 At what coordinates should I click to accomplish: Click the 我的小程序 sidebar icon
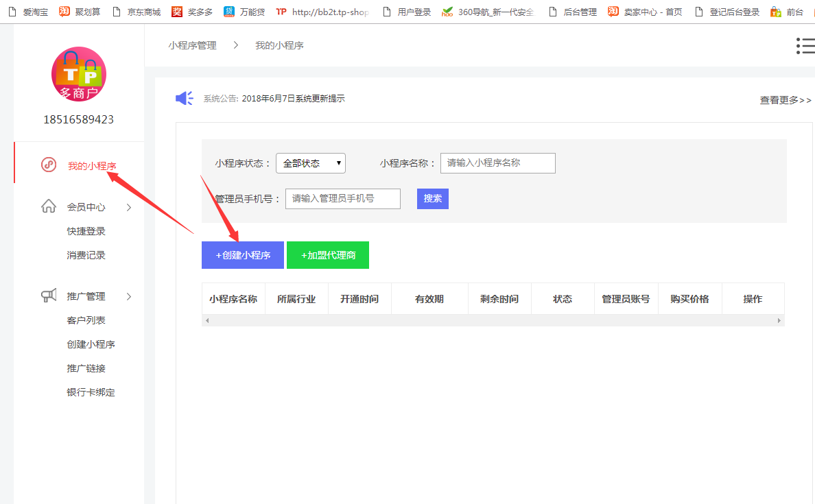click(x=49, y=165)
